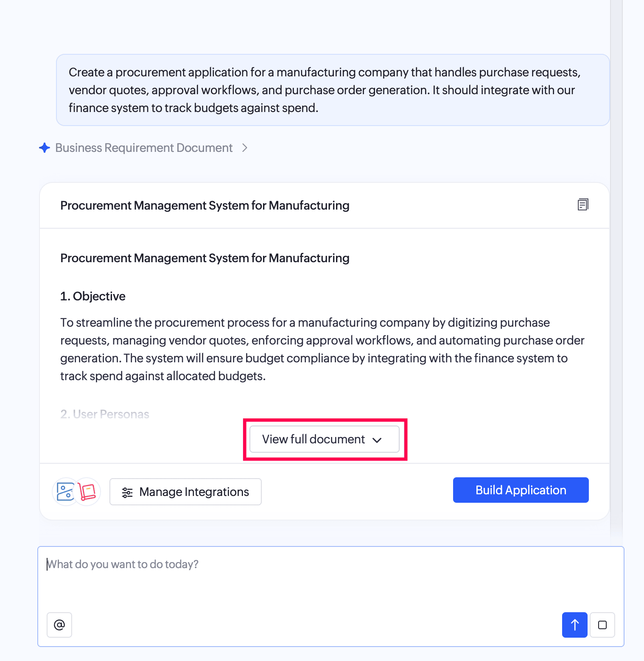Focus the 'What do you want to do today?' field
Screen dimensions: 644x661
click(331, 577)
